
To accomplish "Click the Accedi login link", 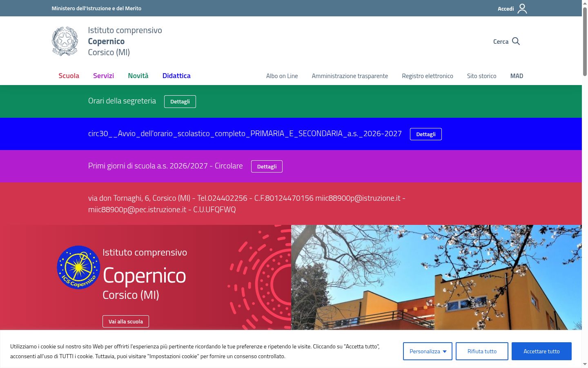I will [506, 9].
